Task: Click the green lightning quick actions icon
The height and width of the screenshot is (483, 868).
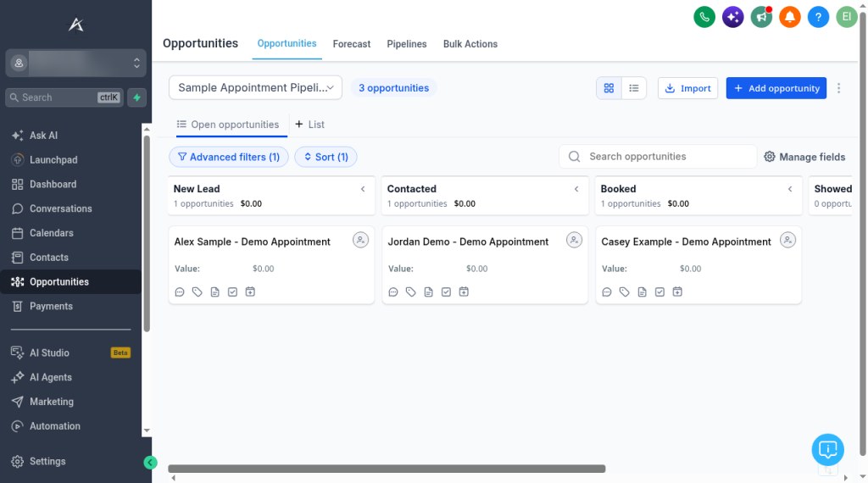Action: [136, 97]
